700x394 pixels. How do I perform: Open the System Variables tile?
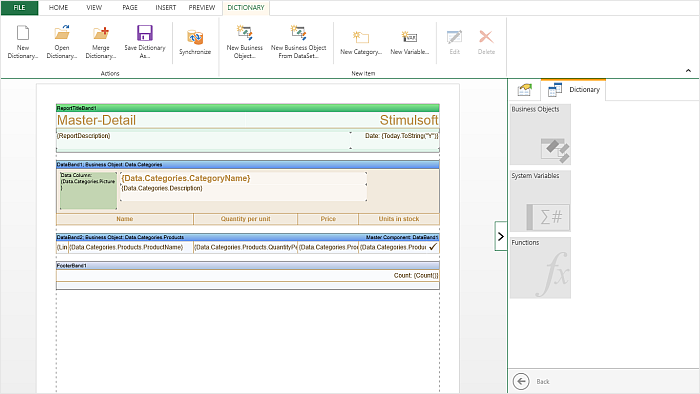click(x=540, y=201)
